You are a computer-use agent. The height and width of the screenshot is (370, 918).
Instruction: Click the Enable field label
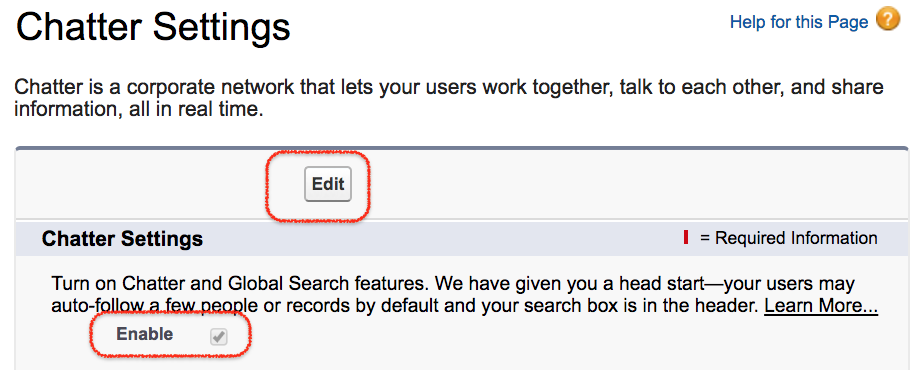pos(145,334)
